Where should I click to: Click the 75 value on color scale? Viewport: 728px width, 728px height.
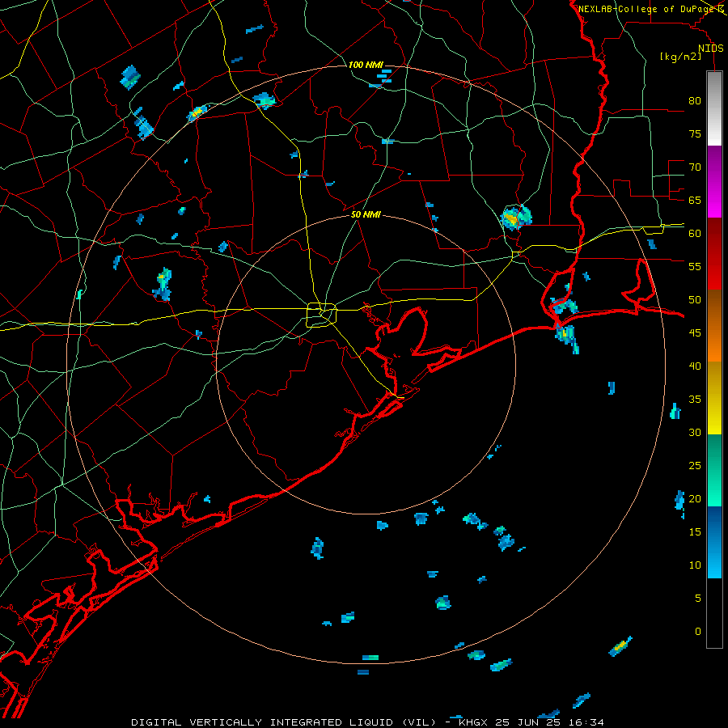695,133
